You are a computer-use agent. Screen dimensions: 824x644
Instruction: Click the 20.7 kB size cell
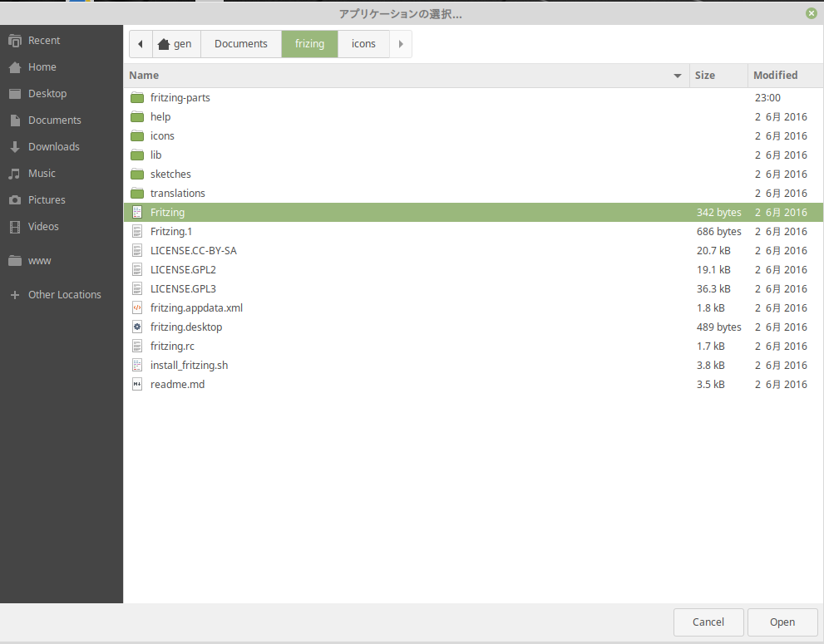click(713, 251)
